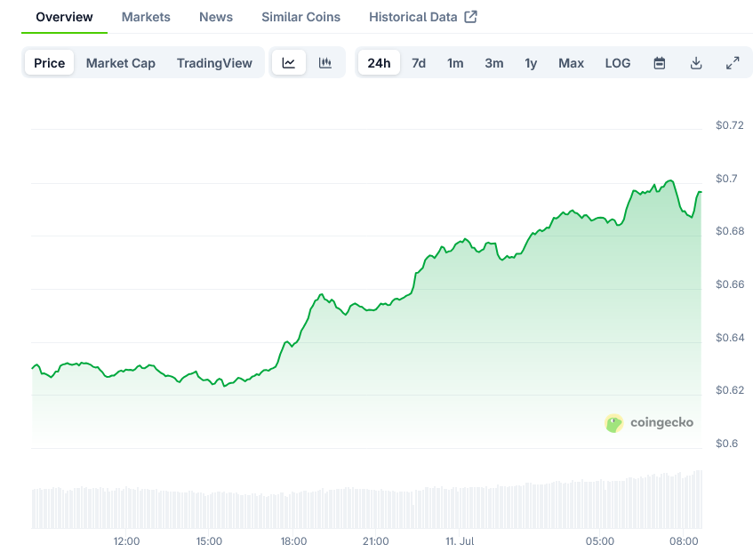The width and height of the screenshot is (753, 560).
Task: Switch to line chart view icon
Action: pyautogui.click(x=289, y=63)
